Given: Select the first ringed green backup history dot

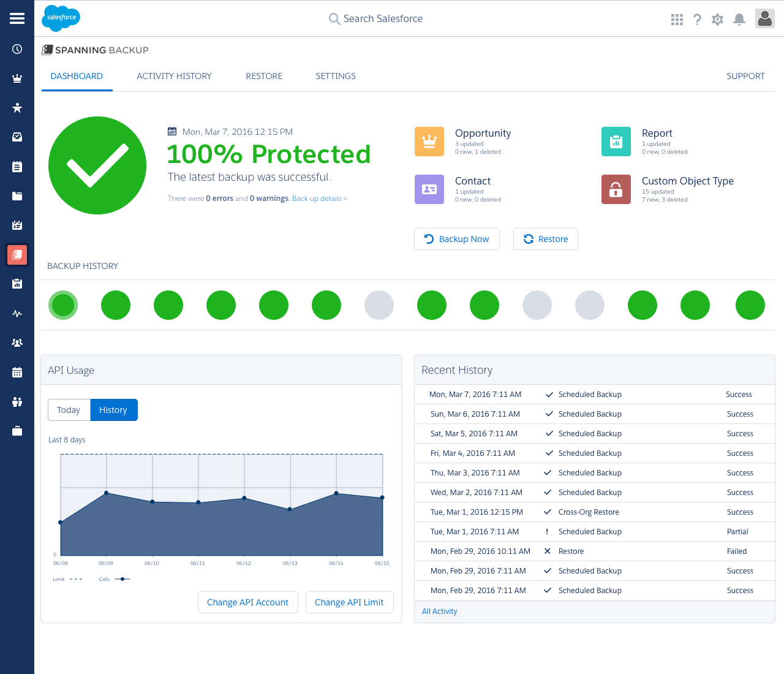Looking at the screenshot, I should tap(63, 305).
